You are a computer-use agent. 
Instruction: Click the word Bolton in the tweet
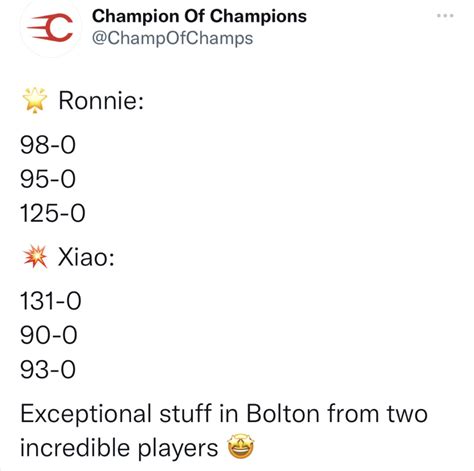pos(283,414)
